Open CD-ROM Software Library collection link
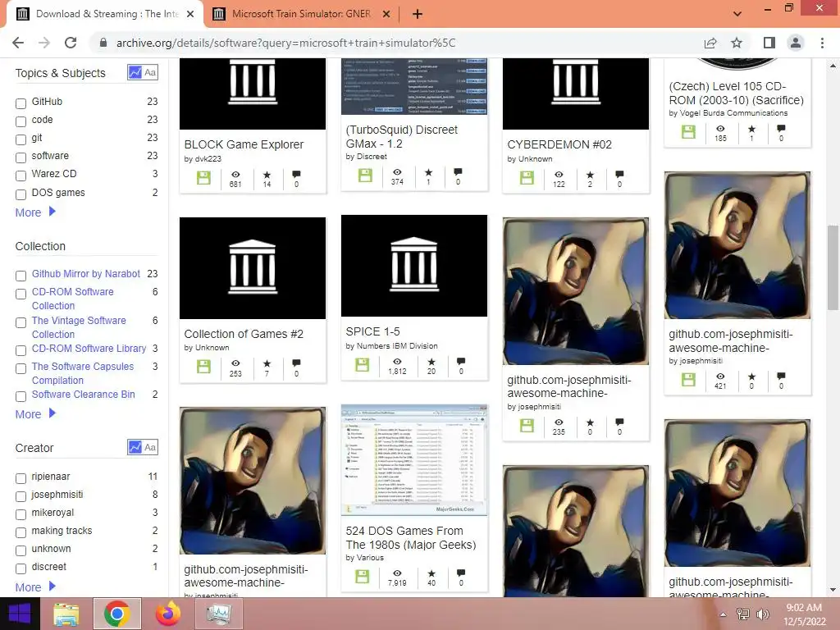The width and height of the screenshot is (840, 630). (x=89, y=348)
